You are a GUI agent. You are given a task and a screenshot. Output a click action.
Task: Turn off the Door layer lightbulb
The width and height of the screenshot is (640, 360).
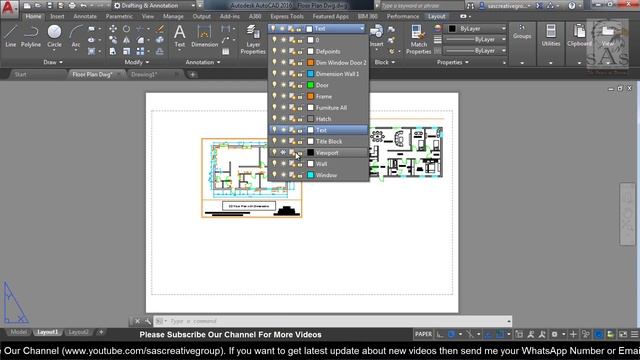tap(274, 84)
